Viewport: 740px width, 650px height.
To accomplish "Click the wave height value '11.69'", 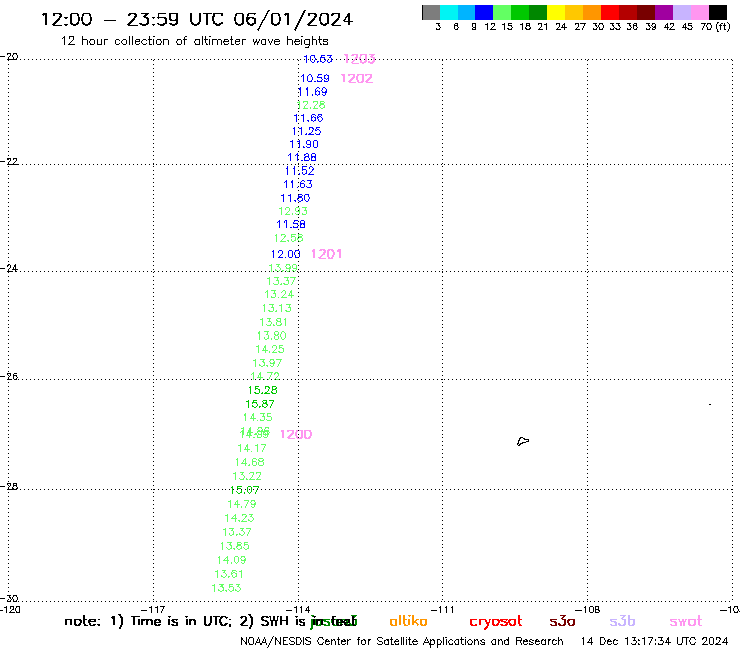I will 312,92.
